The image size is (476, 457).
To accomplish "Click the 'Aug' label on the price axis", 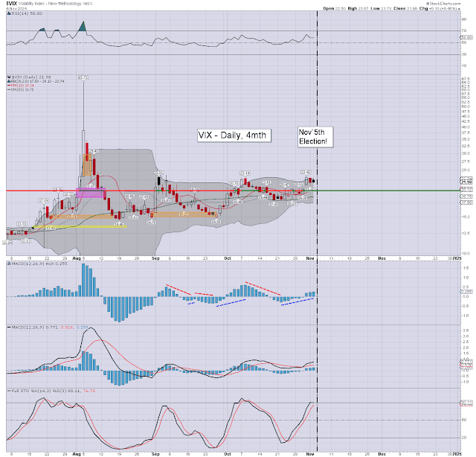I will [x=77, y=258].
